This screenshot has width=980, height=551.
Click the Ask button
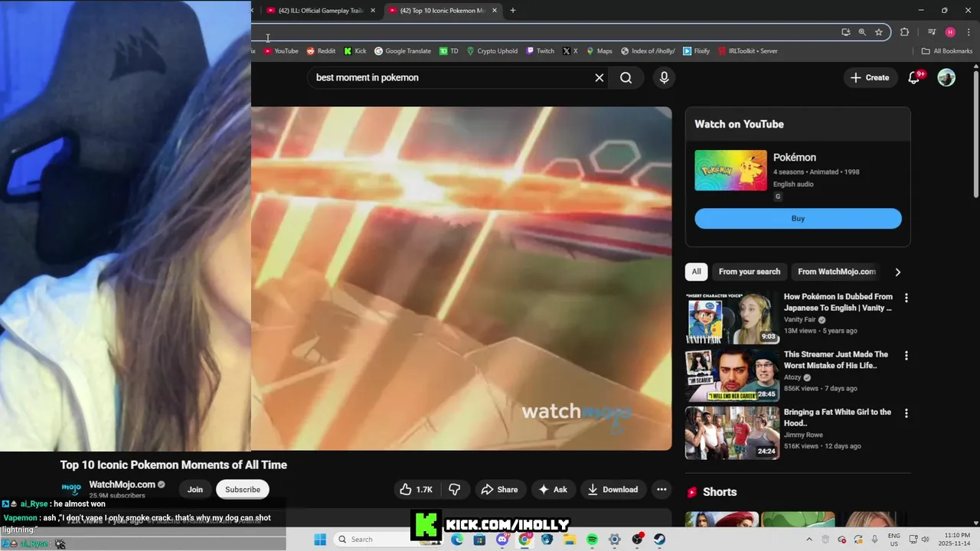553,490
